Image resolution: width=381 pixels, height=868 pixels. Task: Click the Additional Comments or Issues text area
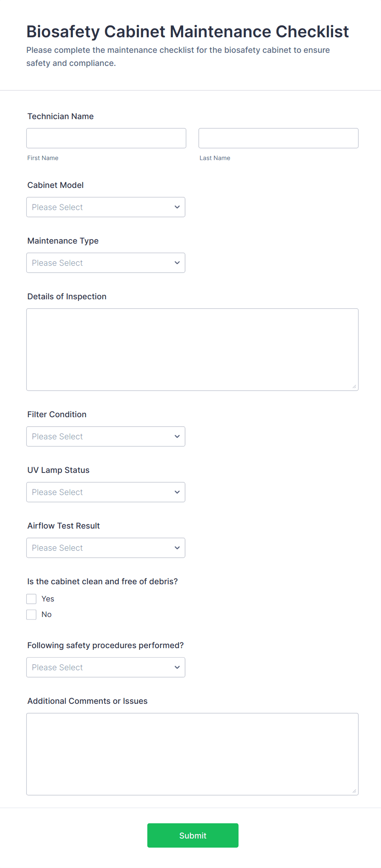(192, 754)
